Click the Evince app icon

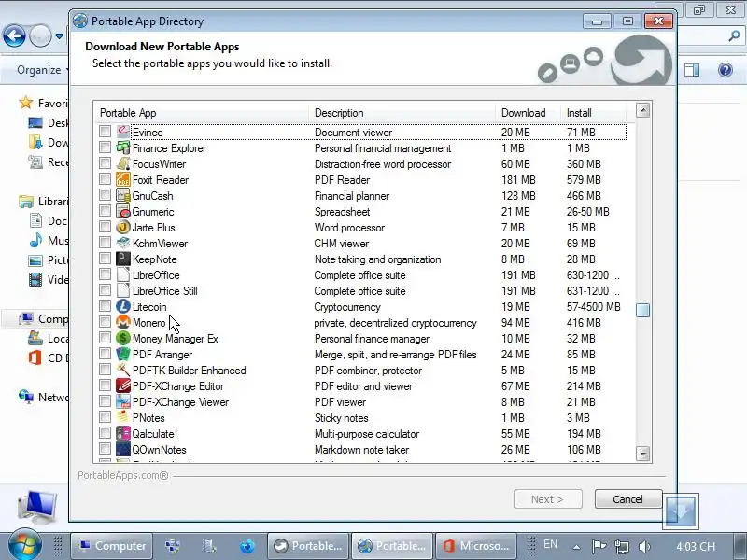pyautogui.click(x=123, y=132)
